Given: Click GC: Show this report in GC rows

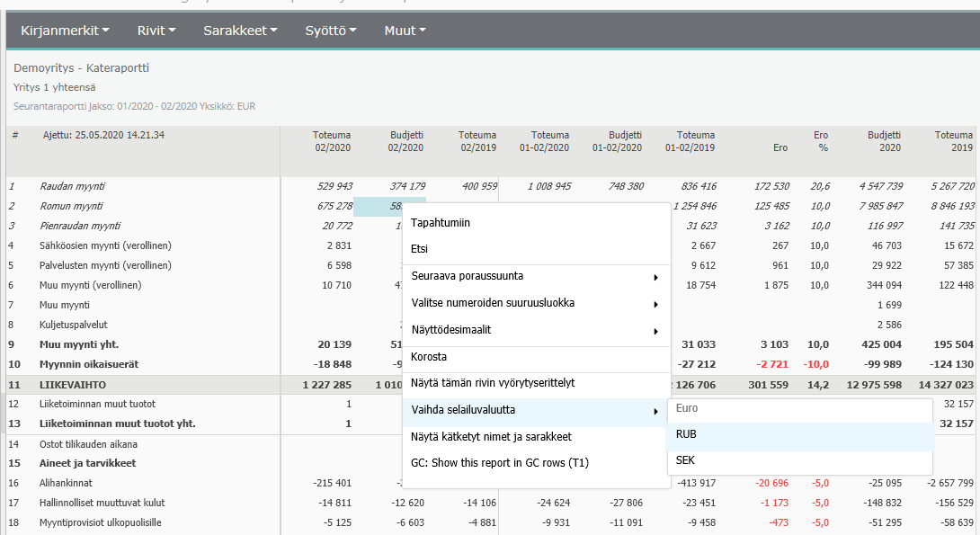Looking at the screenshot, I should coord(499,463).
